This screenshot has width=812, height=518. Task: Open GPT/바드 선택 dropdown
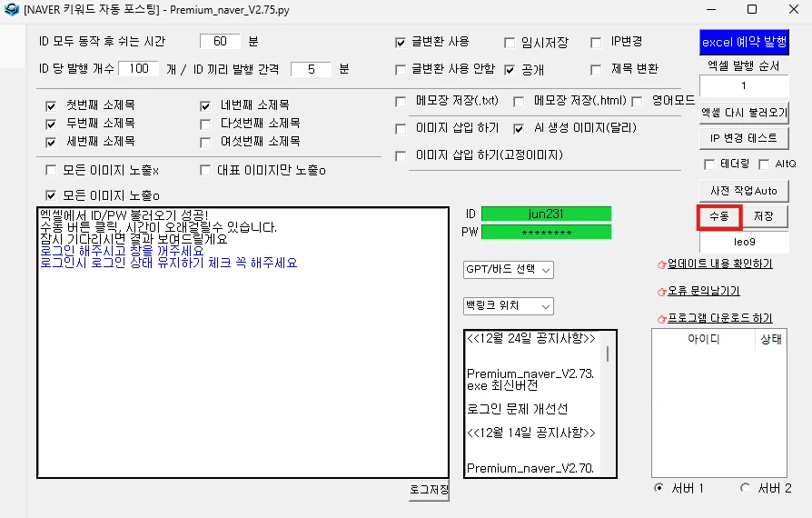(x=509, y=269)
